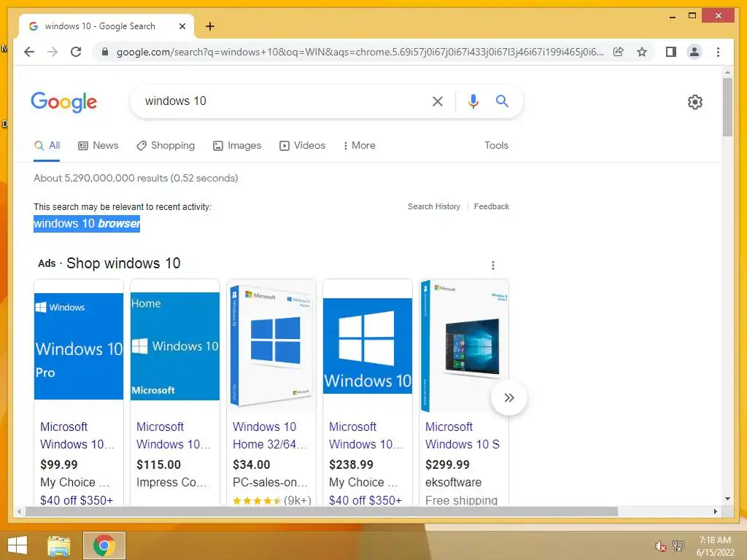The height and width of the screenshot is (560, 747).
Task: Clear the search box text
Action: (438, 101)
